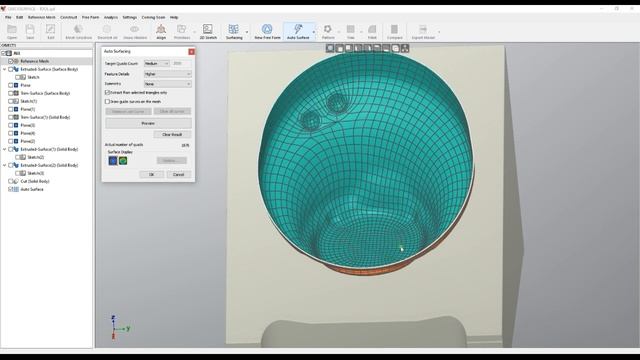
Task: Open the Surfacing dropdown arrow
Action: coord(247,32)
